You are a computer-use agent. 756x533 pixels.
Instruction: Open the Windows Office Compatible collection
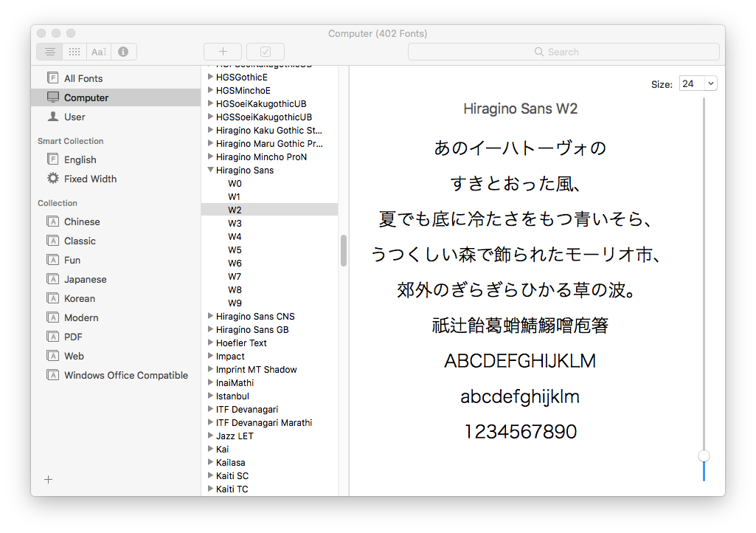(116, 375)
